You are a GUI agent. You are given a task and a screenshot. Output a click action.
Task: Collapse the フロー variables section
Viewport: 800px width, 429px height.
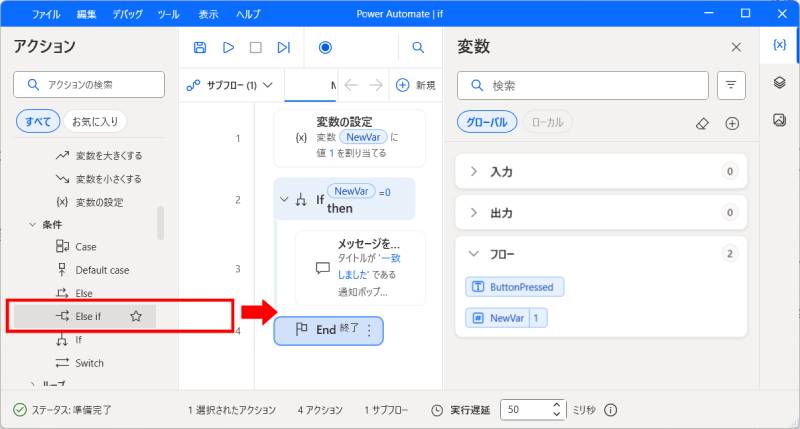coord(474,254)
